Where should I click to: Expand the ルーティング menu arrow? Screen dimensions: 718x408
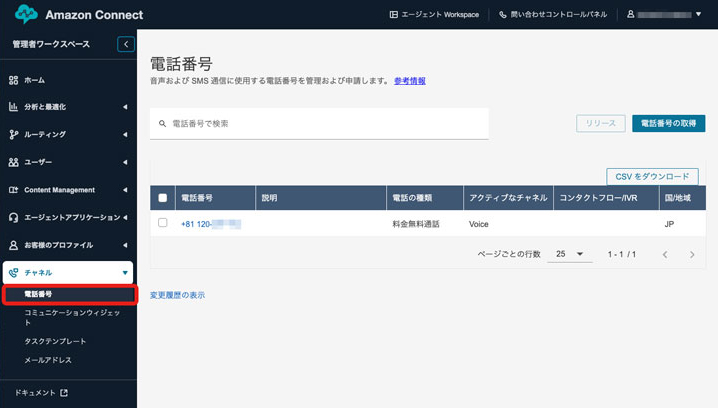coord(125,134)
